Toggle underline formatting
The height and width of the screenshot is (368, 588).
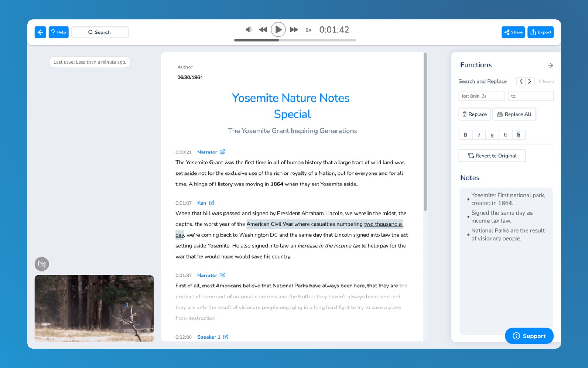click(x=492, y=135)
